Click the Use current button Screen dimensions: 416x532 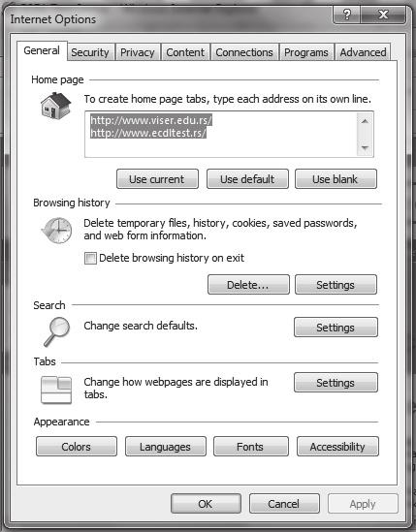tap(157, 179)
